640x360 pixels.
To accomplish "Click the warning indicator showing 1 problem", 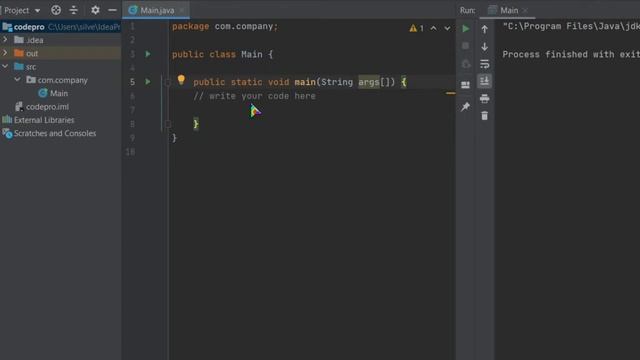I will (x=417, y=28).
